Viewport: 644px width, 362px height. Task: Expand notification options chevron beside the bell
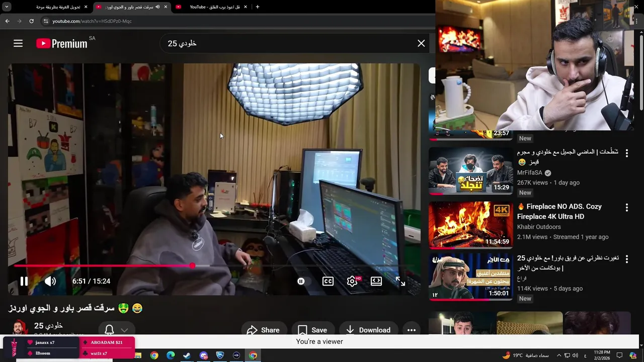pos(124,330)
